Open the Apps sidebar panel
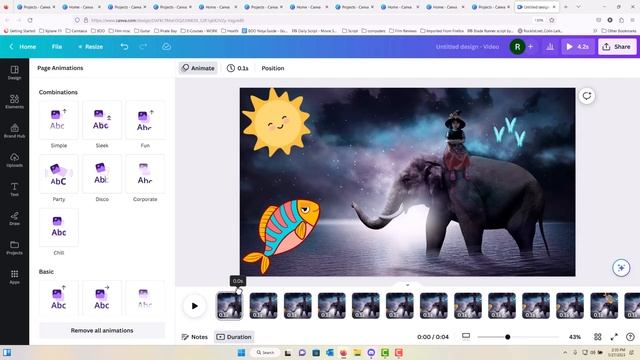The height and width of the screenshot is (360, 640). [14, 277]
